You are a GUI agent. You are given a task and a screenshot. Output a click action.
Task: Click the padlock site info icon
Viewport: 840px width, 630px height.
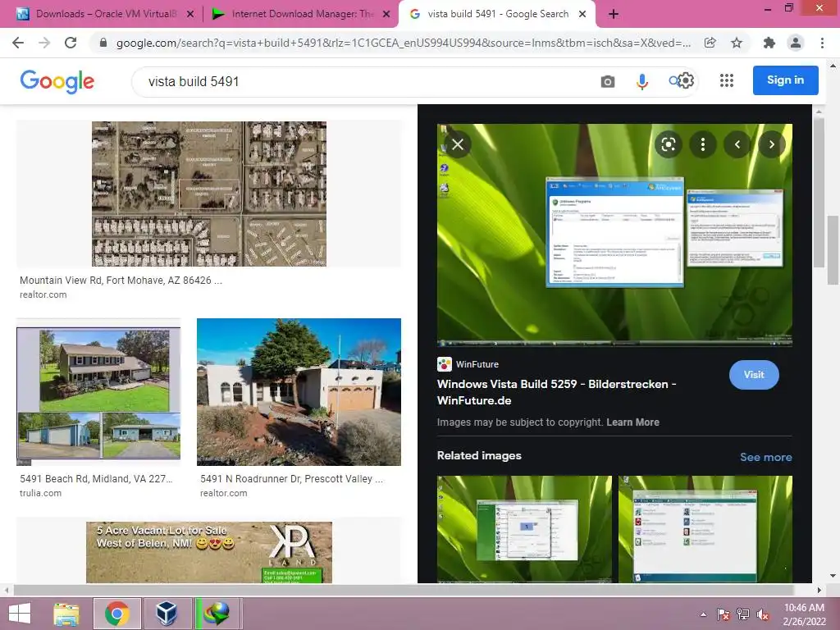103,43
